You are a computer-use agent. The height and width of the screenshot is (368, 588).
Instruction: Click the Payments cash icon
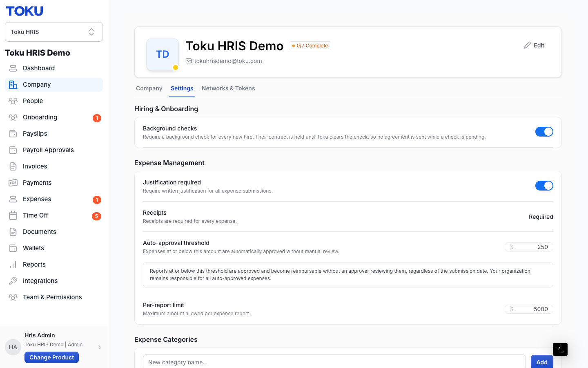coord(13,183)
